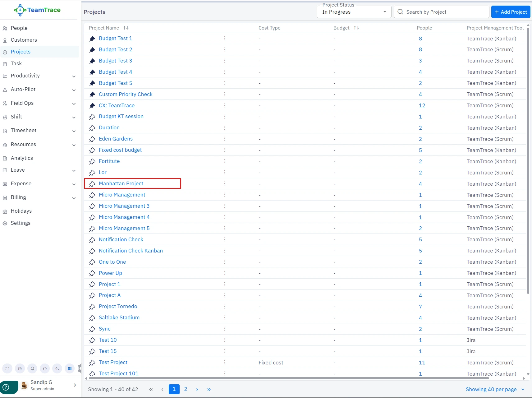This screenshot has width=532, height=398.
Task: Click the Add Project button
Action: 511,12
